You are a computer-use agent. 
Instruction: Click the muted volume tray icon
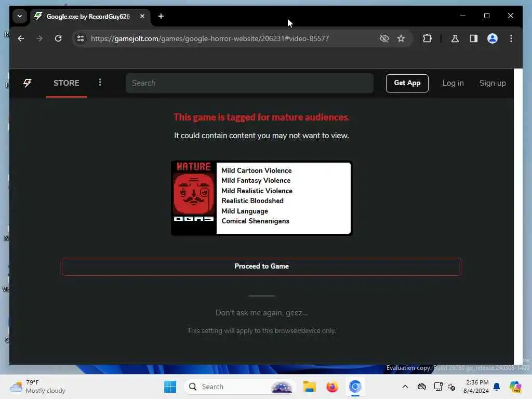click(451, 387)
